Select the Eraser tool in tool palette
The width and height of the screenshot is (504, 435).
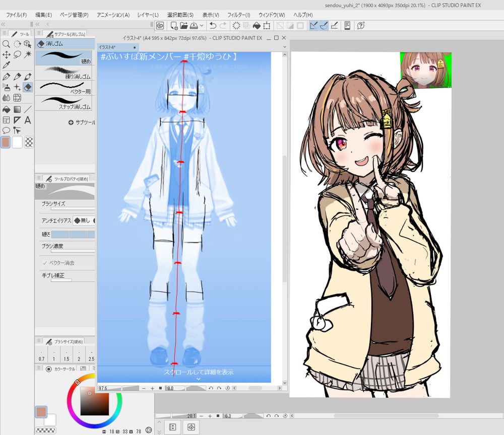tap(28, 87)
